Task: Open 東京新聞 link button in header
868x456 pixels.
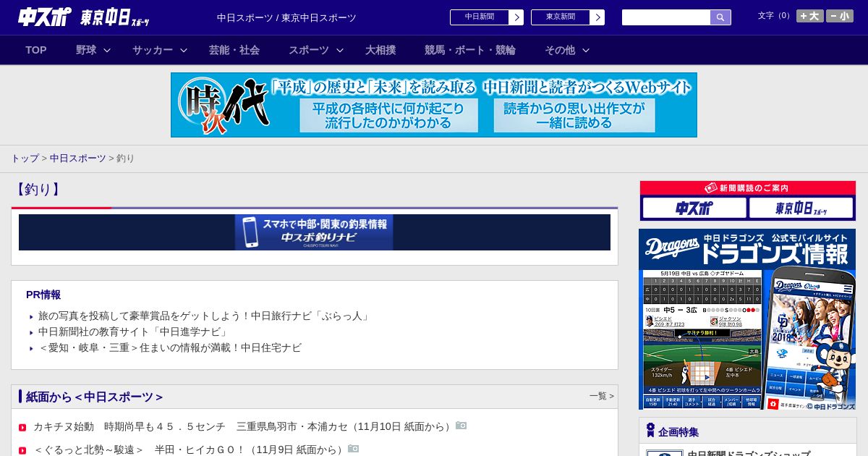Action: coord(561,17)
